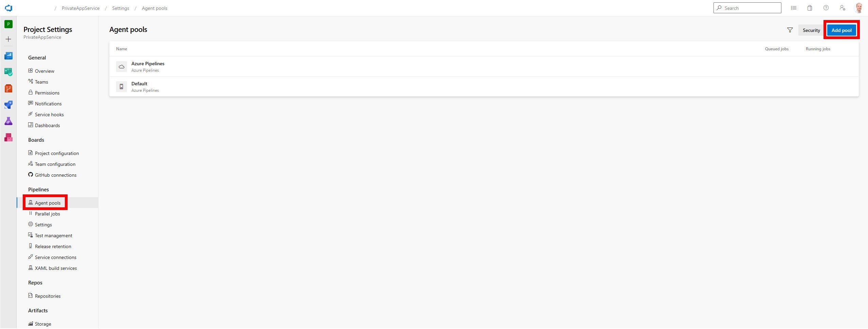The height and width of the screenshot is (329, 868).
Task: Open the Security panel
Action: 811,30
